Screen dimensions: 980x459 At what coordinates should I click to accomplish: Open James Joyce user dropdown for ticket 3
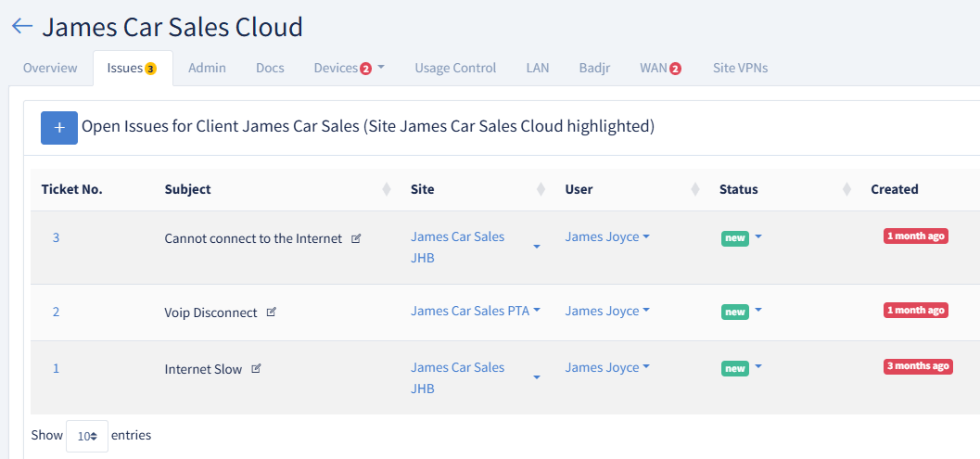point(607,237)
